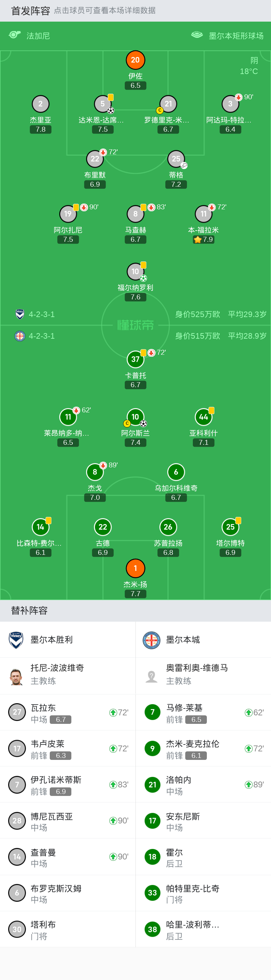
Task: Open 墨尔本城 team crest in substitutes
Action: [x=151, y=640]
